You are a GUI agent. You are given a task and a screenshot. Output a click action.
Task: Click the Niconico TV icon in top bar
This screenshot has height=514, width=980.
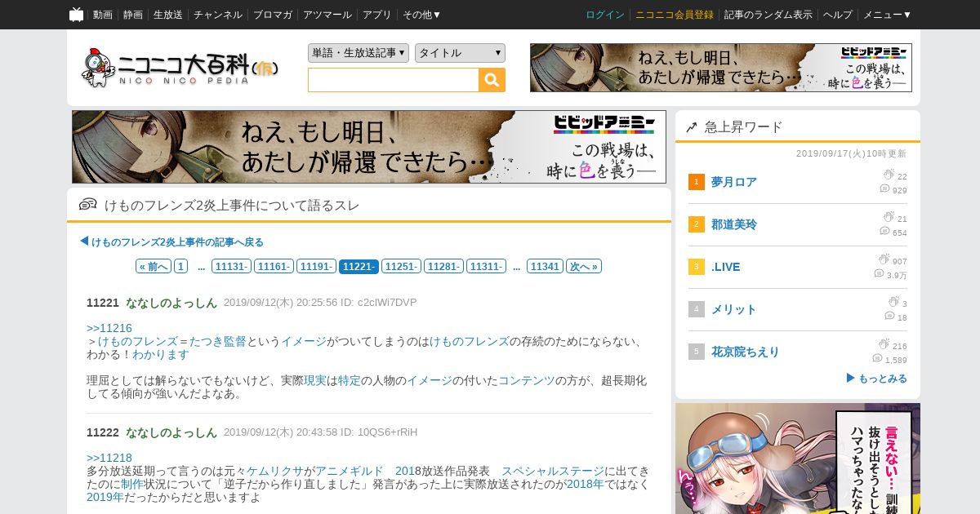coord(76,15)
